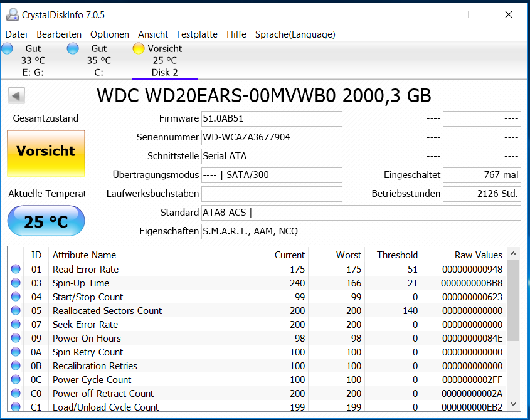This screenshot has height=420, width=530.
Task: Select the Power-On Hours attribute name
Action: pos(87,339)
